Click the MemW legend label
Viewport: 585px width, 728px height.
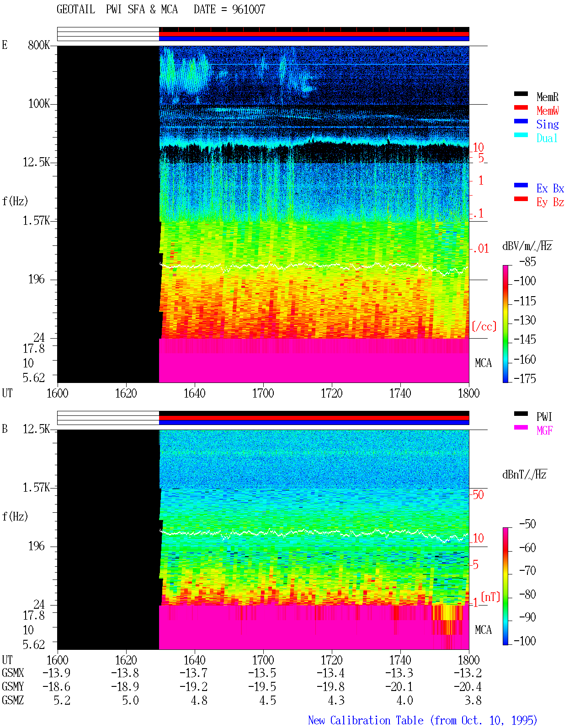pyautogui.click(x=548, y=111)
